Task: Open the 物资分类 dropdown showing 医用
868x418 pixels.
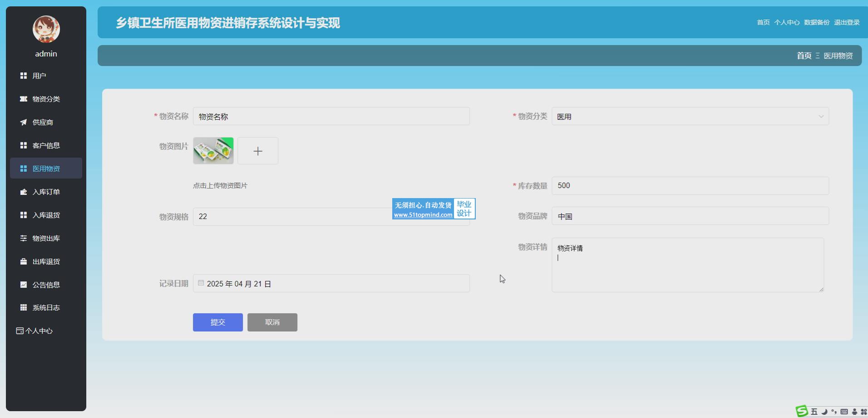Action: [690, 117]
